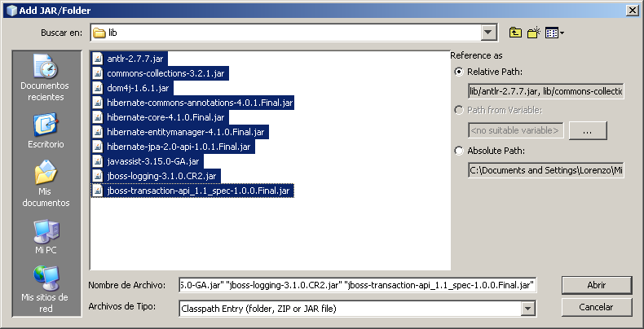
Task: Select antlr-2.7.7.jar in the file list
Action: coord(135,59)
